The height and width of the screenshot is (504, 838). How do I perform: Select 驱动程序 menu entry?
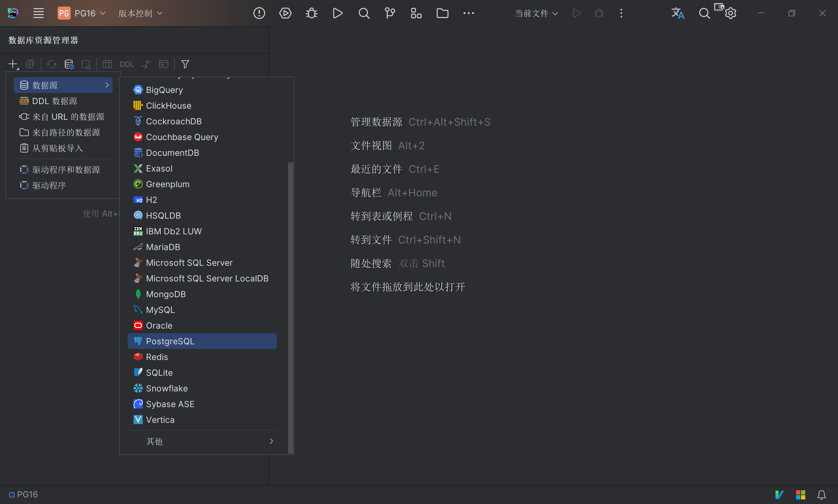63,186
